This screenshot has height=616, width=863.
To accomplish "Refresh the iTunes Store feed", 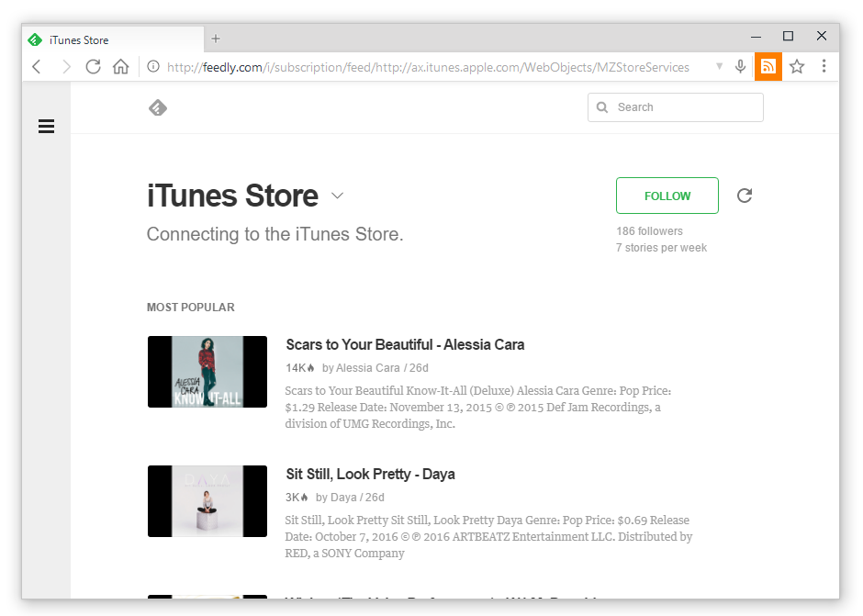I will [745, 196].
